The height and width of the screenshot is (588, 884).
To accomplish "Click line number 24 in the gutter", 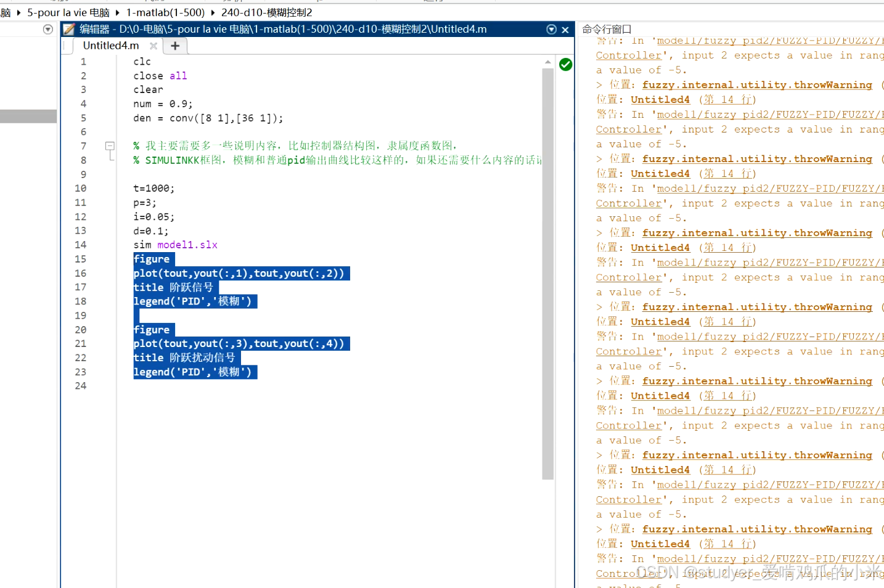I will pyautogui.click(x=81, y=386).
